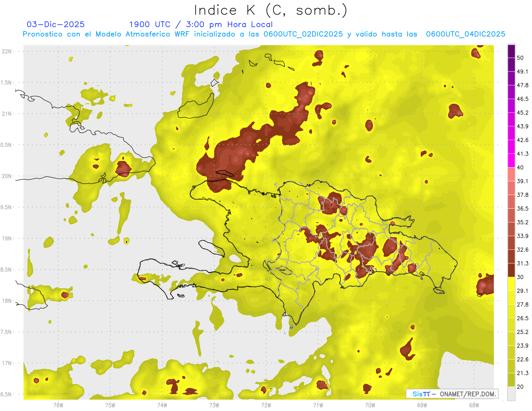This screenshot has width=532, height=411.
Task: Click the "69W" longitude label
Action: 422,405
